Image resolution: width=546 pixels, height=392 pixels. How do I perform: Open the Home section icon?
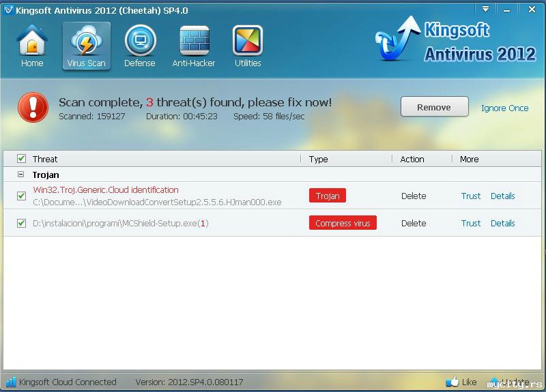point(31,41)
